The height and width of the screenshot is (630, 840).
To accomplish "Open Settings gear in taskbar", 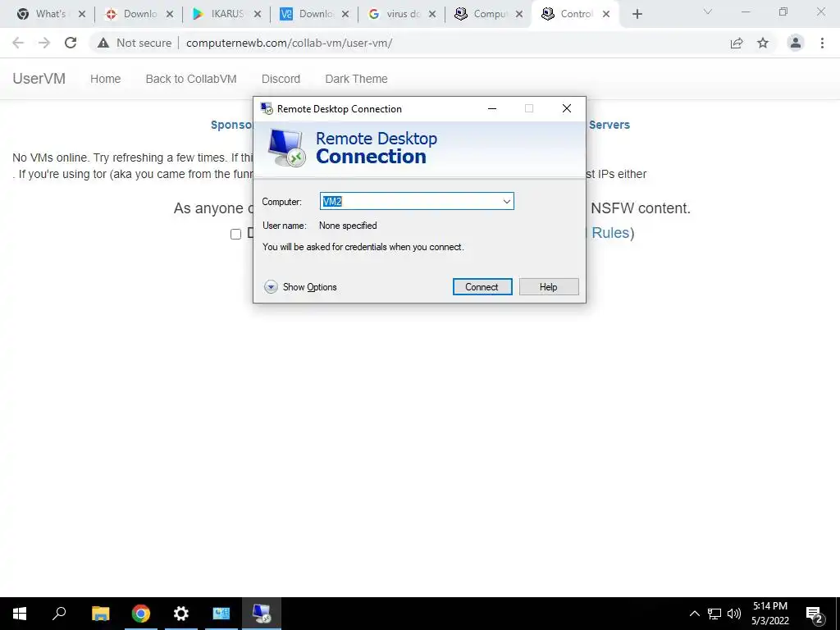I will tap(181, 614).
